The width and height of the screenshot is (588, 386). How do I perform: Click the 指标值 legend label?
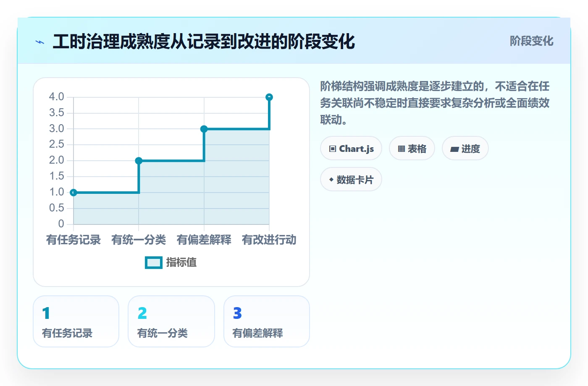pos(181,262)
